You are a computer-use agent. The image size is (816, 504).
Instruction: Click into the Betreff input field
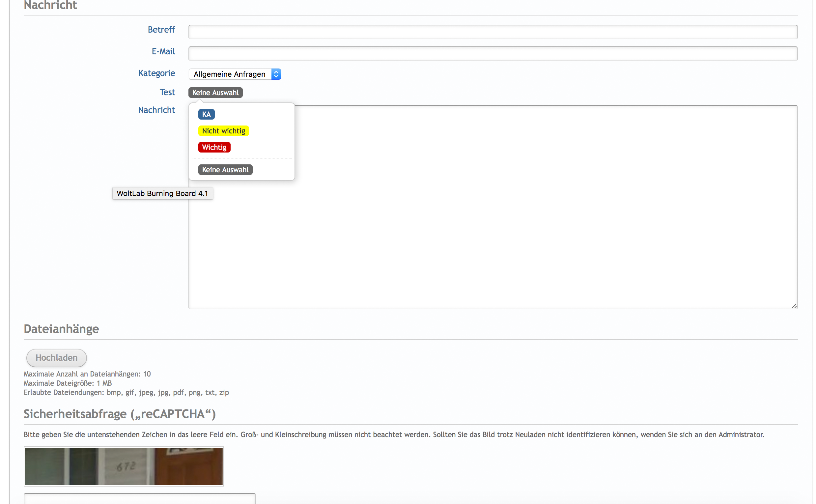pyautogui.click(x=493, y=32)
